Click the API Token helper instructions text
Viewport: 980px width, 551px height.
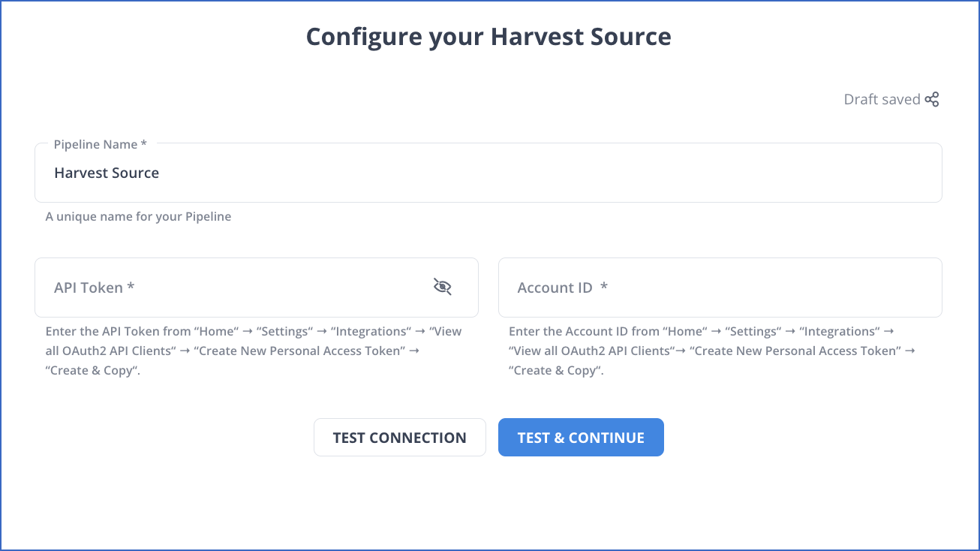251,350
